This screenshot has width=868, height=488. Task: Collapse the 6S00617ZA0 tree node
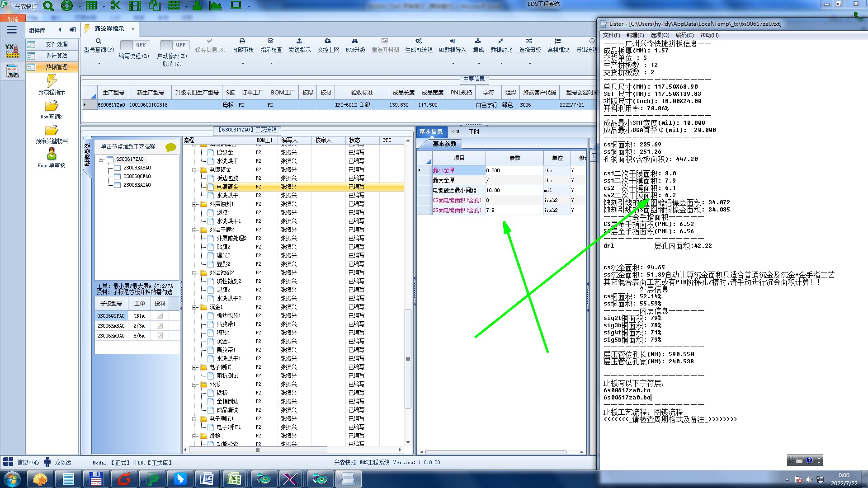point(102,159)
